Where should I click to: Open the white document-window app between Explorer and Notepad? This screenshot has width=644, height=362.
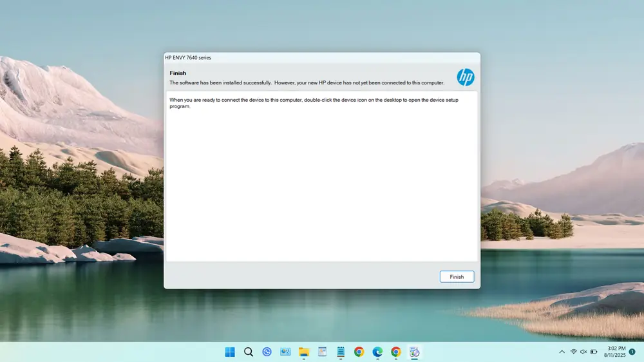click(323, 352)
